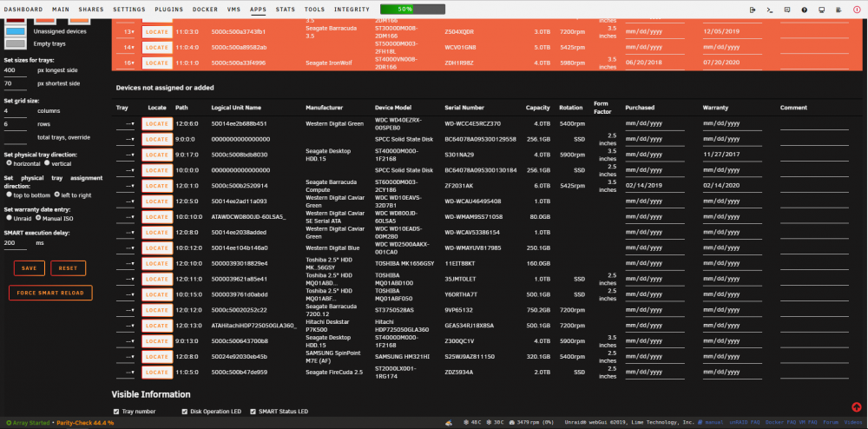Open the Videos footer link
868x429 pixels.
[x=853, y=422]
